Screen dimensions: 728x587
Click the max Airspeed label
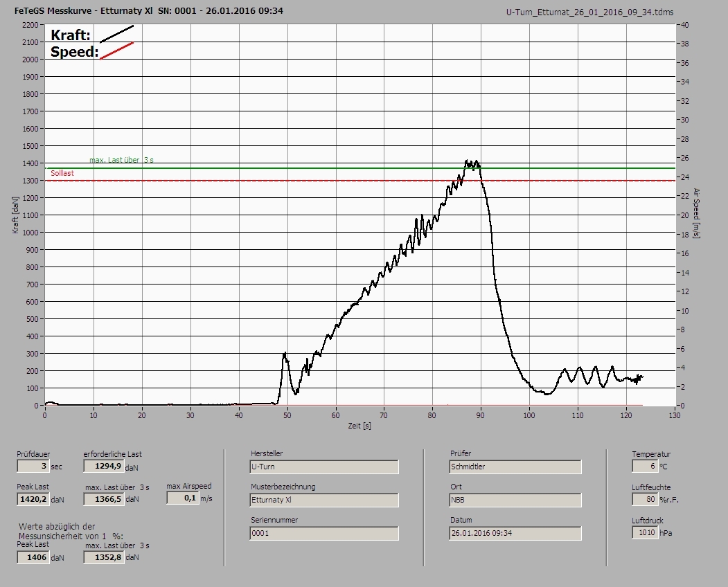point(189,486)
